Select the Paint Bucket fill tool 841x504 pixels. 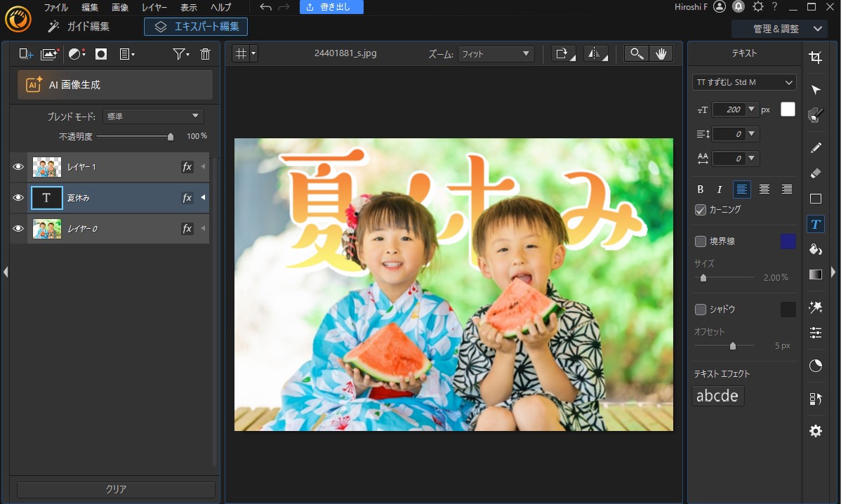[815, 249]
